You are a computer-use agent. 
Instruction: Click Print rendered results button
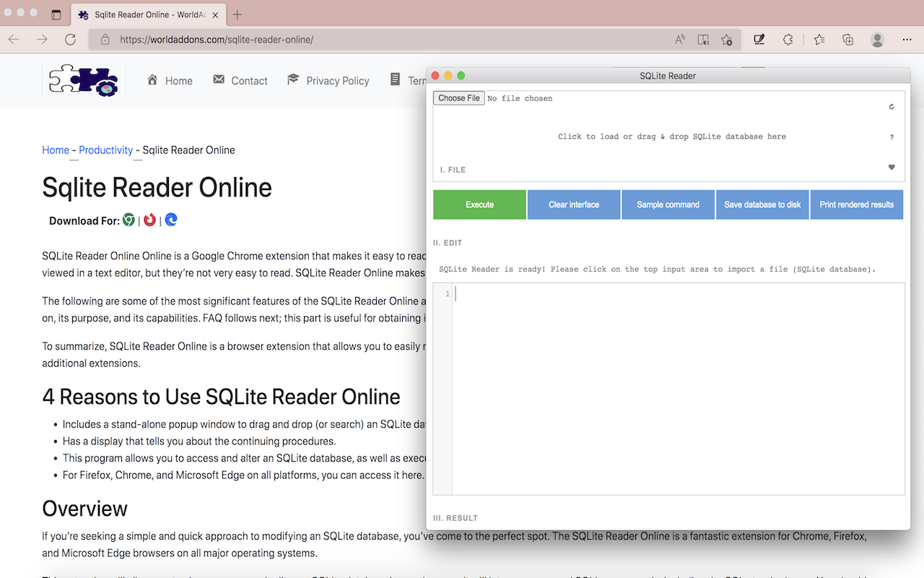coord(857,204)
